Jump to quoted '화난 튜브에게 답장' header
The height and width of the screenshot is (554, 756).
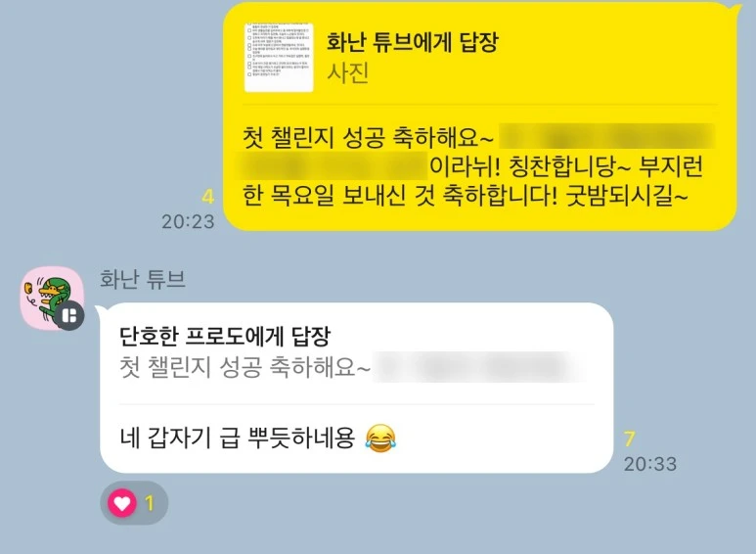click(413, 42)
